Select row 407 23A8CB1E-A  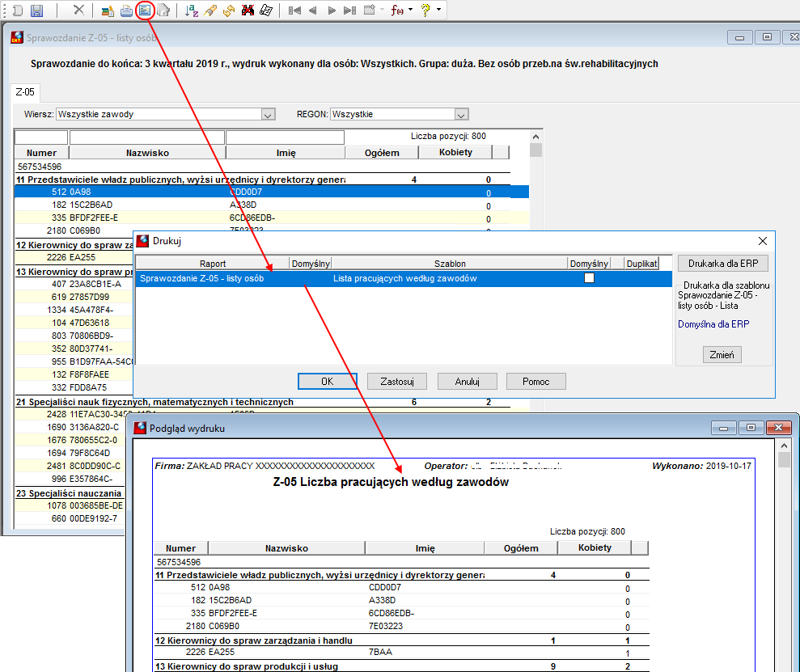(74, 284)
